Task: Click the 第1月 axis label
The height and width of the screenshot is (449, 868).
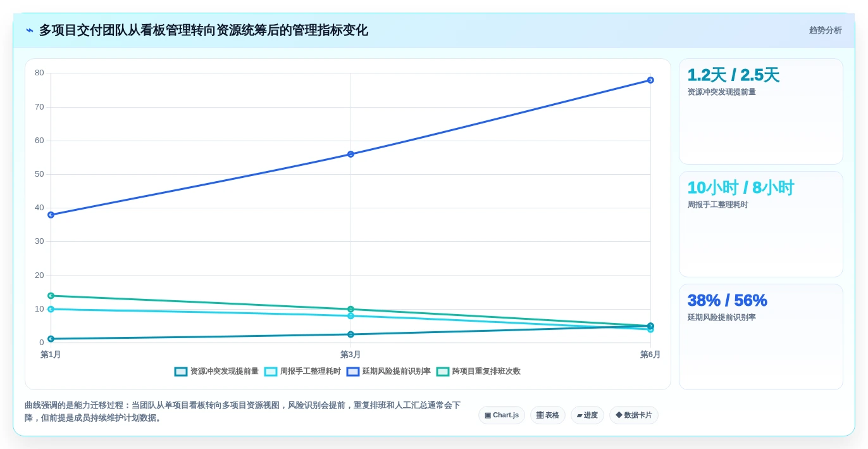Action: tap(51, 355)
